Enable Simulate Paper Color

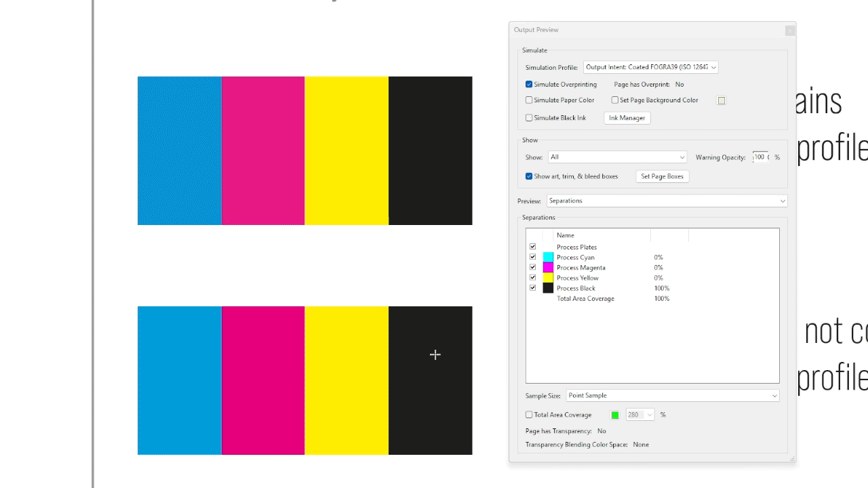[528, 100]
